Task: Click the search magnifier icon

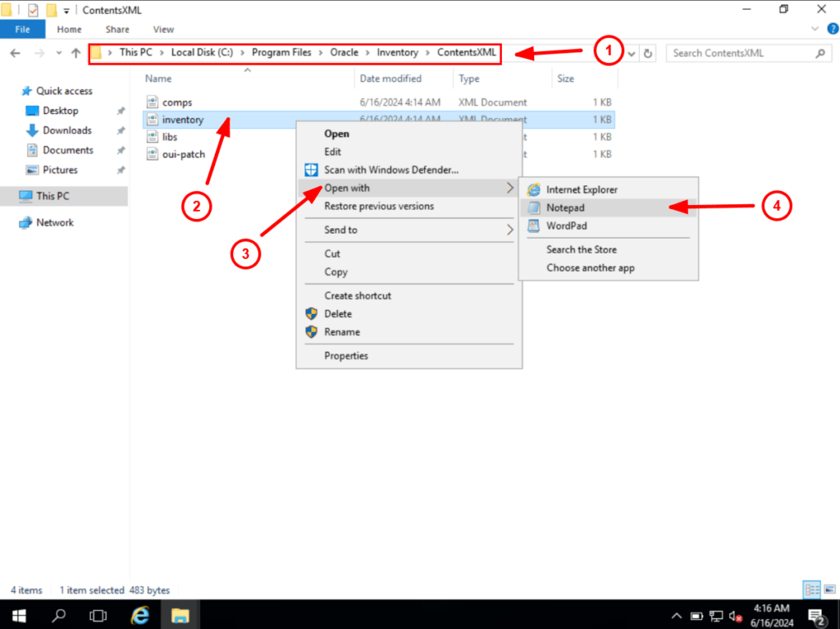Action: click(x=820, y=53)
